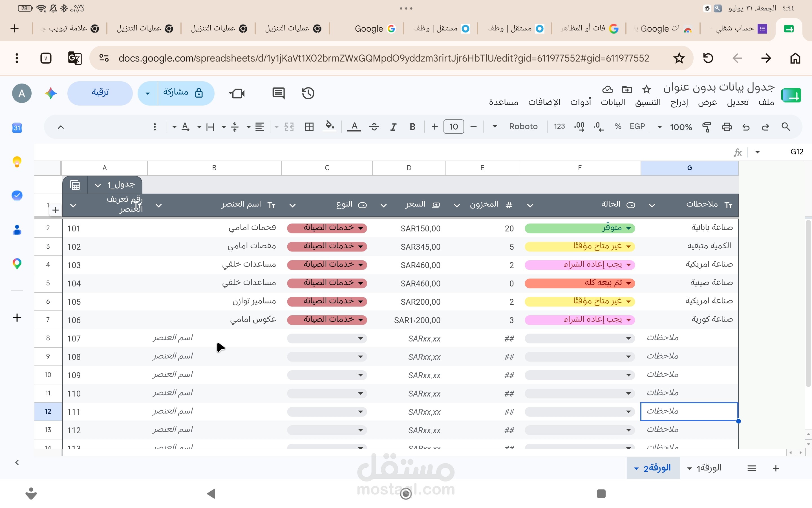Screen dimensions: 812x508
Task: Bookmark page with the star in address bar
Action: click(679, 58)
